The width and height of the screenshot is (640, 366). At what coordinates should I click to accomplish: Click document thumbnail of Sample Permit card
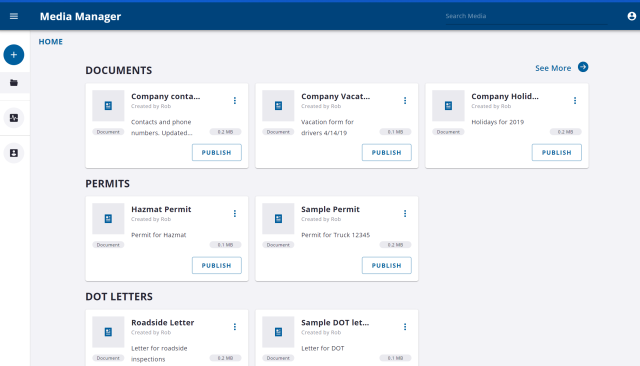point(278,219)
